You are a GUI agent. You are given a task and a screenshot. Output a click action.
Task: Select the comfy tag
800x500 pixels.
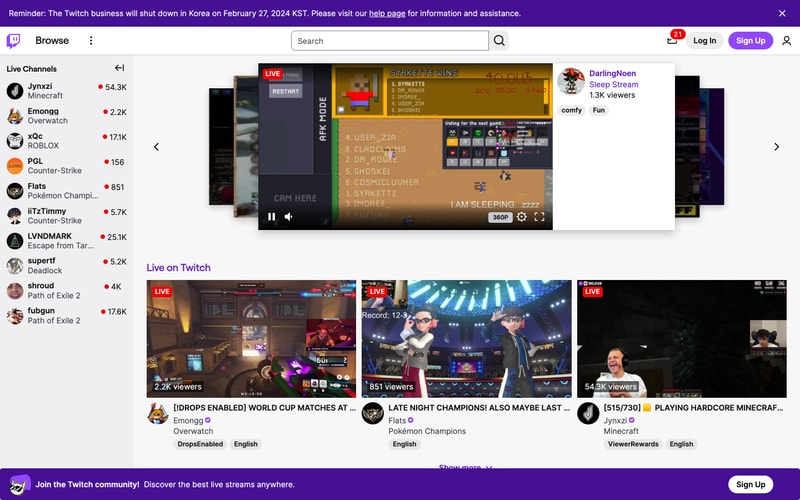coord(571,110)
